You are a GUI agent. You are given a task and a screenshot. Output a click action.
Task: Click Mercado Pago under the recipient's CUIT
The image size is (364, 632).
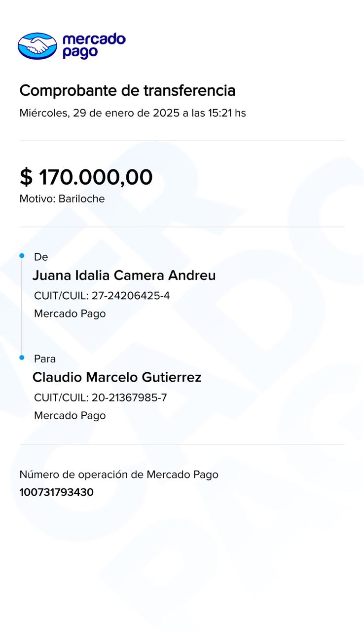pyautogui.click(x=70, y=415)
